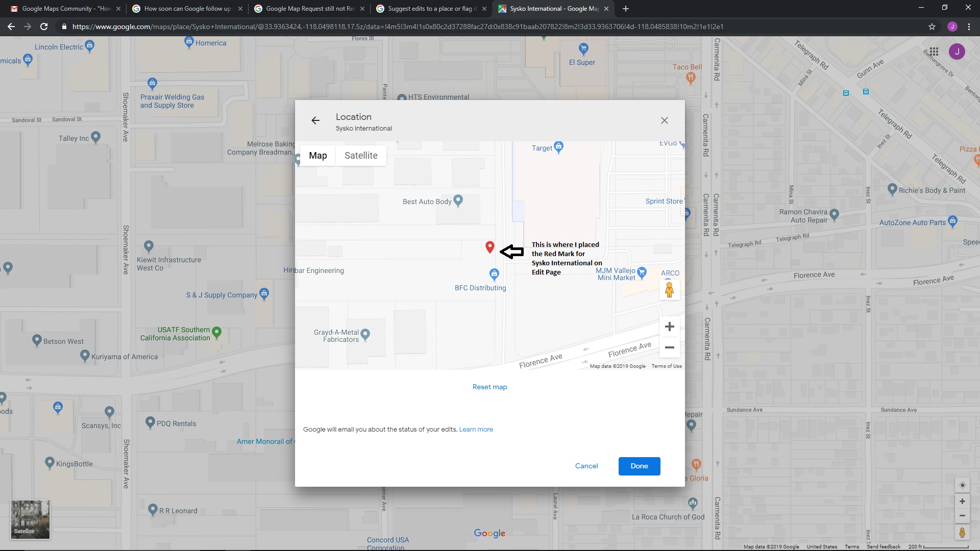
Task: Zoom out using dialog minus button
Action: [x=669, y=348]
